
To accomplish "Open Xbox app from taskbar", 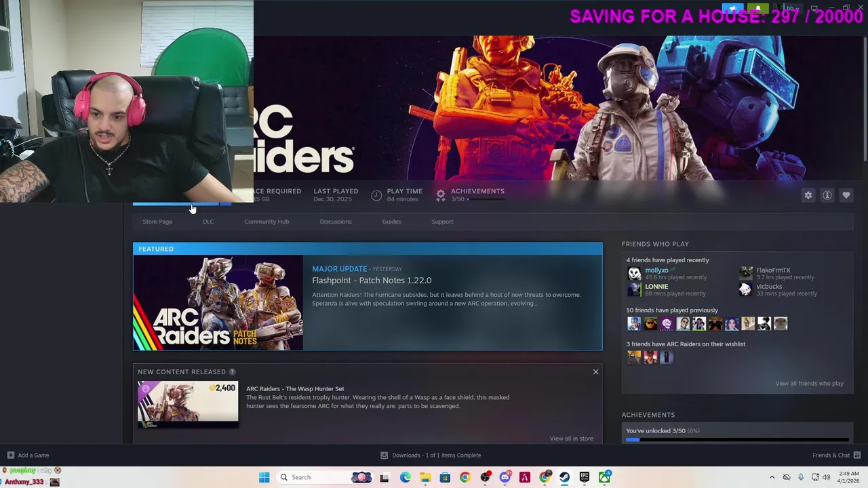I will (x=604, y=477).
